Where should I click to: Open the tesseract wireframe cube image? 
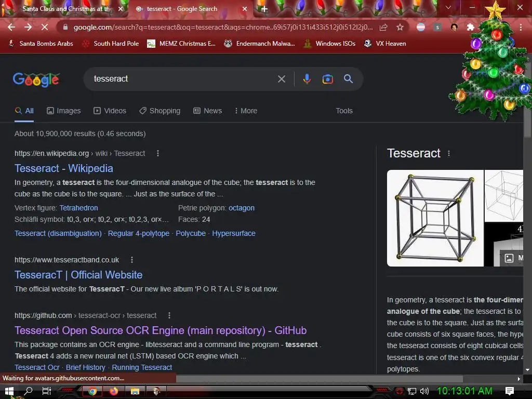coord(435,218)
